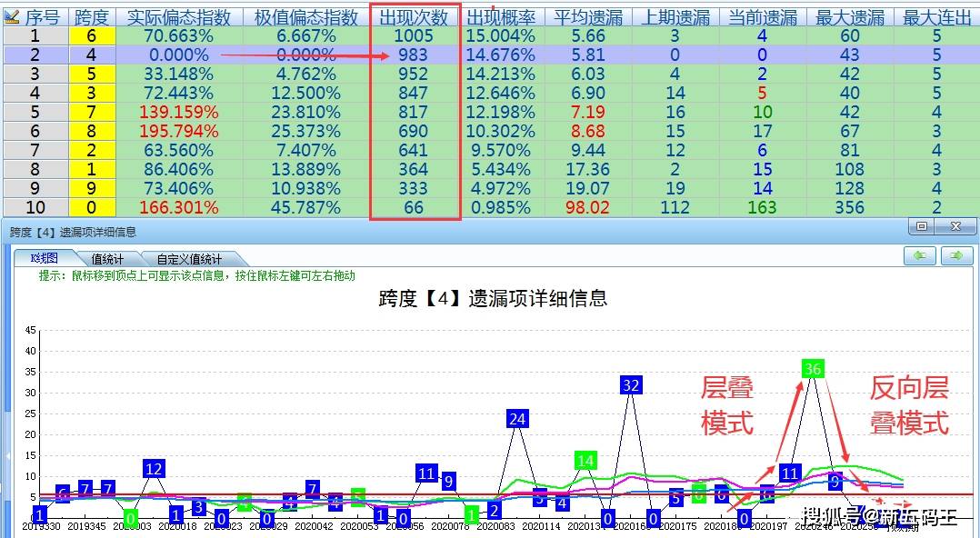Screen dimensions: 980x538
Task: Click the red 195.794% value
Action: click(x=179, y=131)
